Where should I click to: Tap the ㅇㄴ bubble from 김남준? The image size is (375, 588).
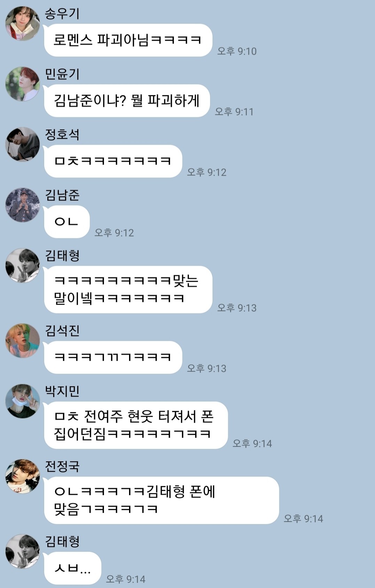67,222
